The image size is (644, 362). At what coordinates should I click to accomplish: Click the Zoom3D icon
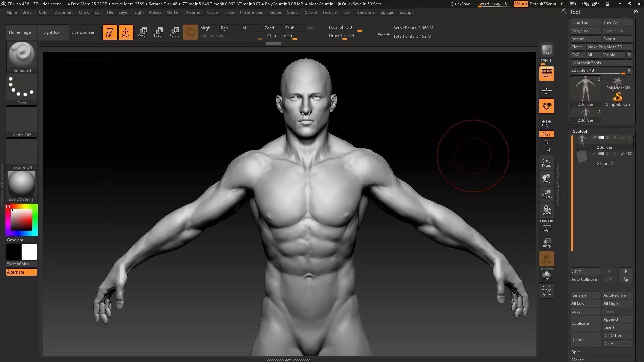pos(546,194)
